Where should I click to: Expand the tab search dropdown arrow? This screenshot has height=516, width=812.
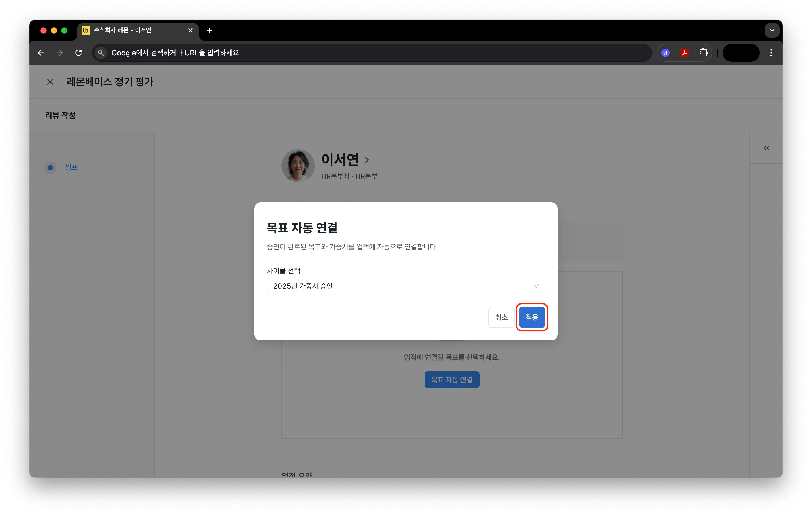coord(772,30)
